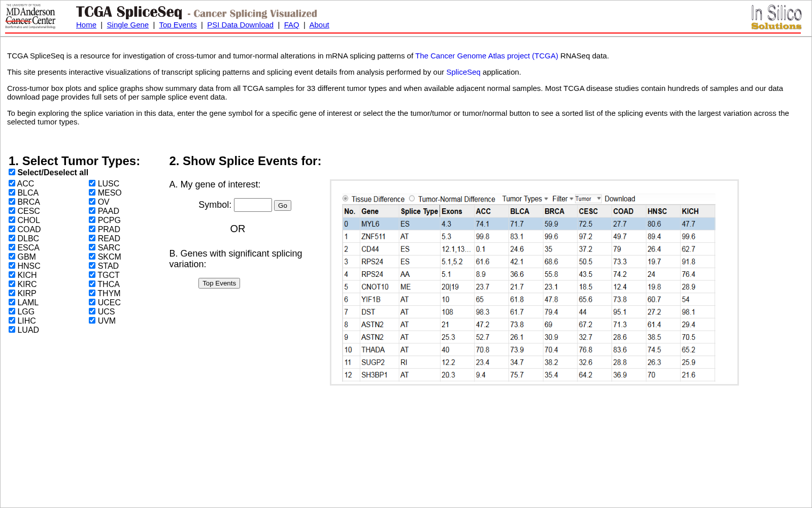Uncheck the ESCA tumor type
Screen dimensions: 812x508
pyautogui.click(x=12, y=247)
